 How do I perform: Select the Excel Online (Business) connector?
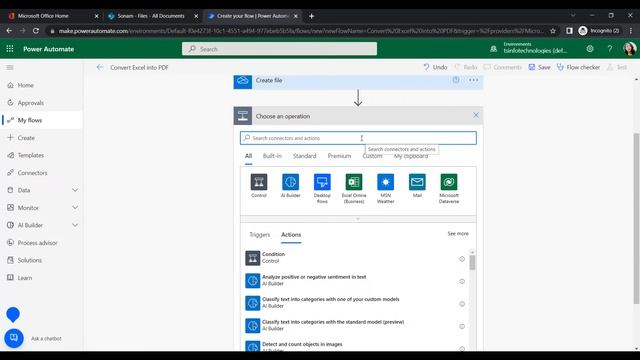click(354, 182)
